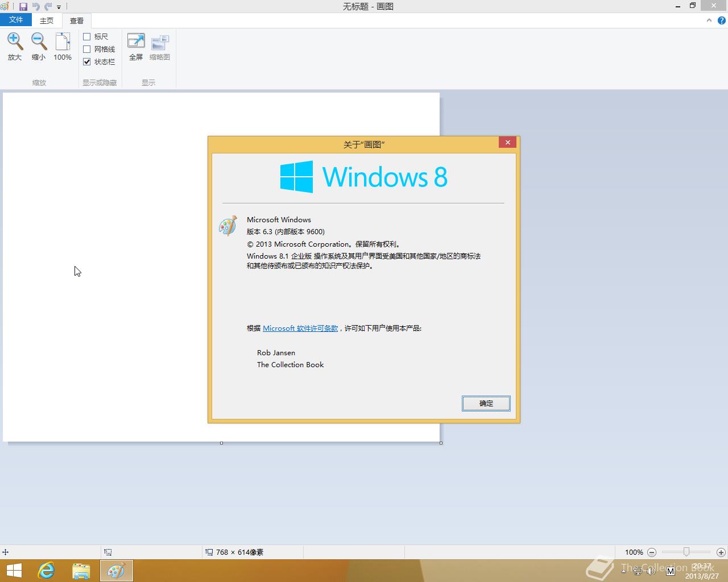Viewport: 728px width, 582px height.
Task: Launch Internet Explorer from taskbar
Action: click(x=46, y=571)
